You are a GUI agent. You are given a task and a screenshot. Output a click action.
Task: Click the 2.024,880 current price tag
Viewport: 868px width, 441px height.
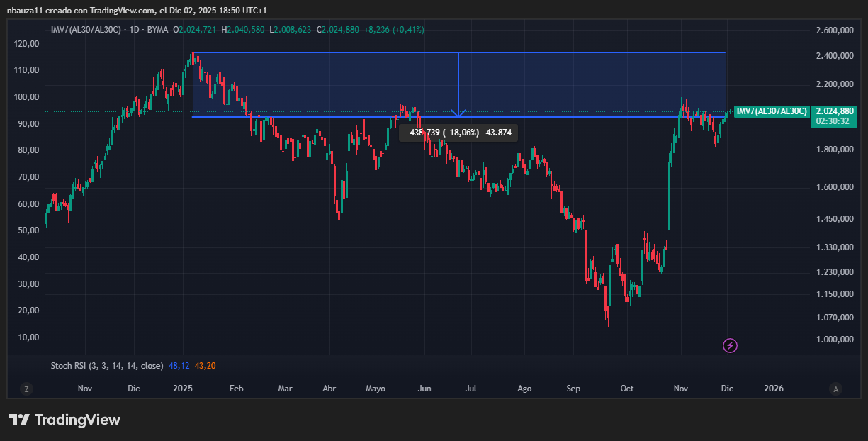click(835, 111)
